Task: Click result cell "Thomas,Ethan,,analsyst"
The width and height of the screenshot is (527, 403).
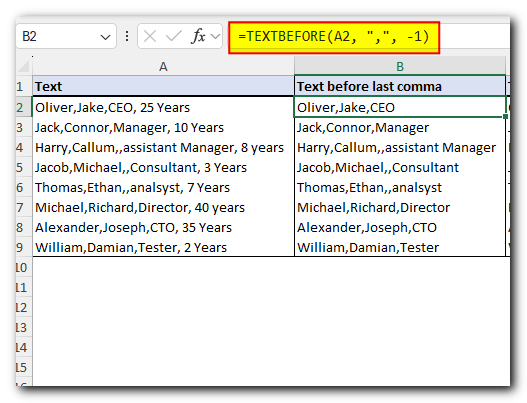Action: pyautogui.click(x=400, y=187)
